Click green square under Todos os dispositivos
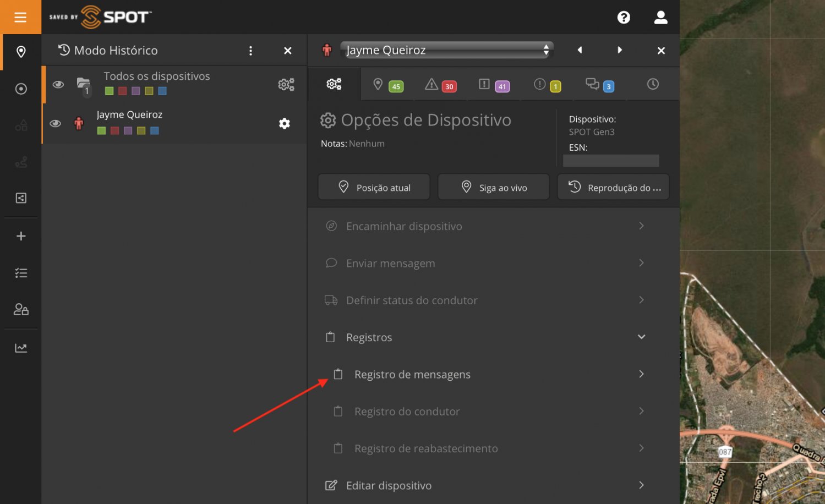 tap(109, 91)
